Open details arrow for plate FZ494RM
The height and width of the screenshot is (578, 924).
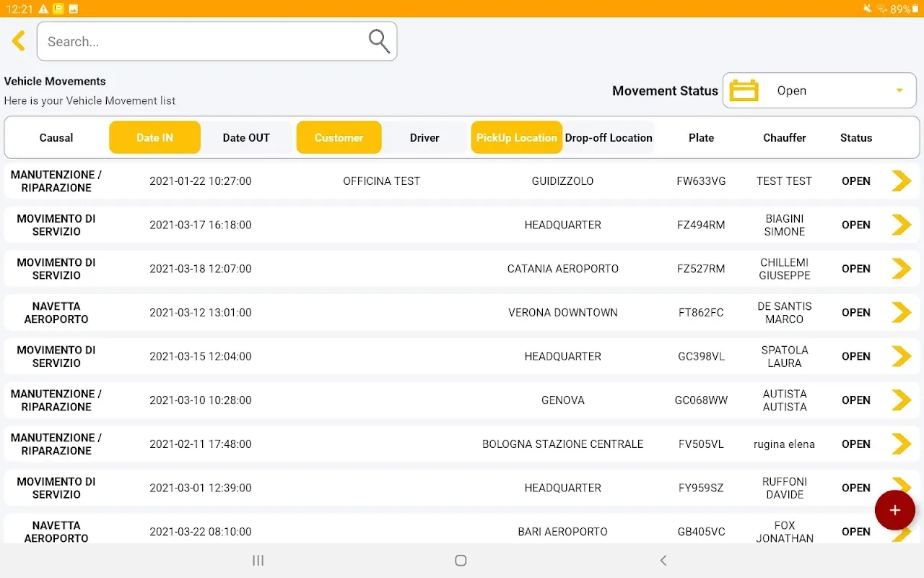[901, 225]
